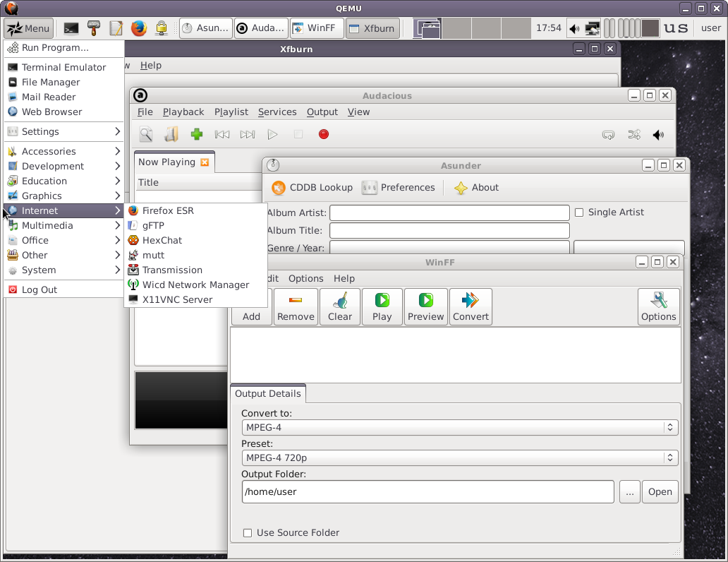
Task: Click the Menu button on the panel
Action: pos(29,28)
